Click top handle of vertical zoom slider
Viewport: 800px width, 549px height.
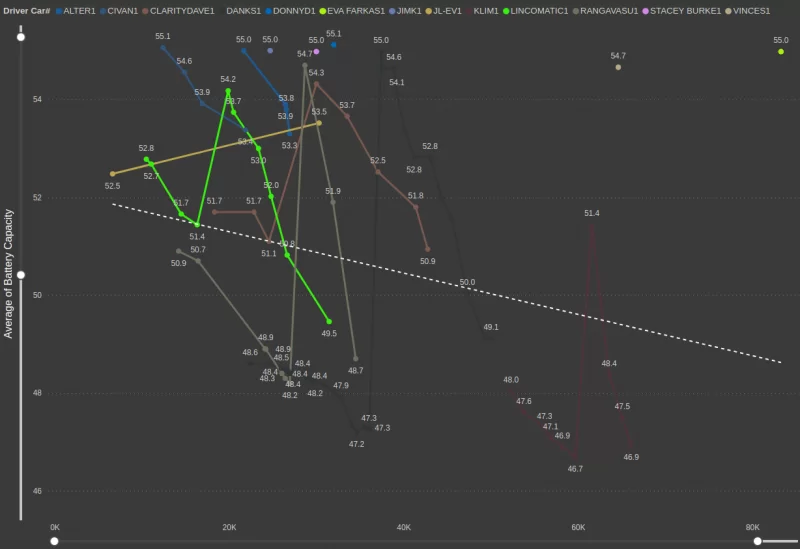click(x=21, y=36)
